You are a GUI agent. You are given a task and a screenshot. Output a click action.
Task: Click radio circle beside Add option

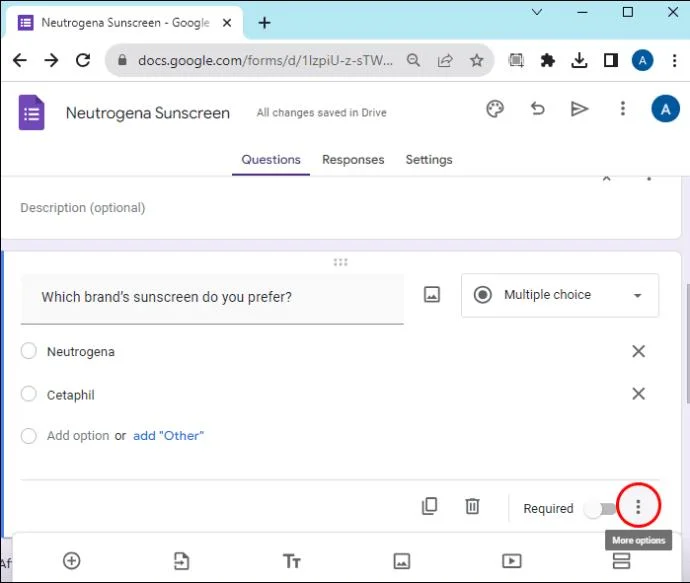29,436
